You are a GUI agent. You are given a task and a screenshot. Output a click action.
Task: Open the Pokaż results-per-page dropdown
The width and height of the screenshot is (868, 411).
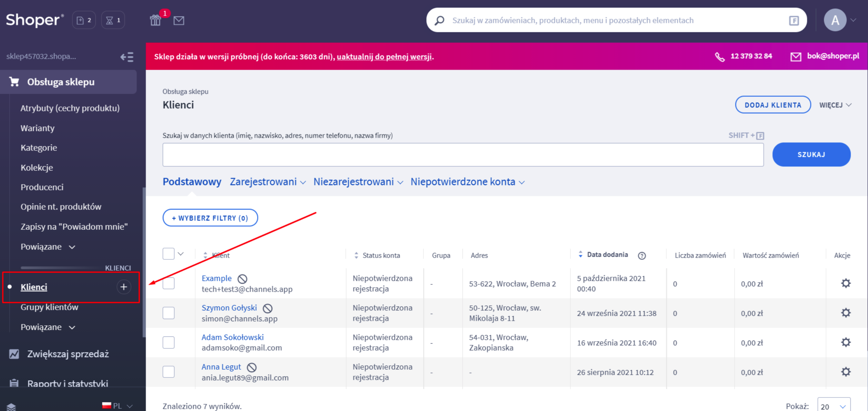[x=833, y=406]
